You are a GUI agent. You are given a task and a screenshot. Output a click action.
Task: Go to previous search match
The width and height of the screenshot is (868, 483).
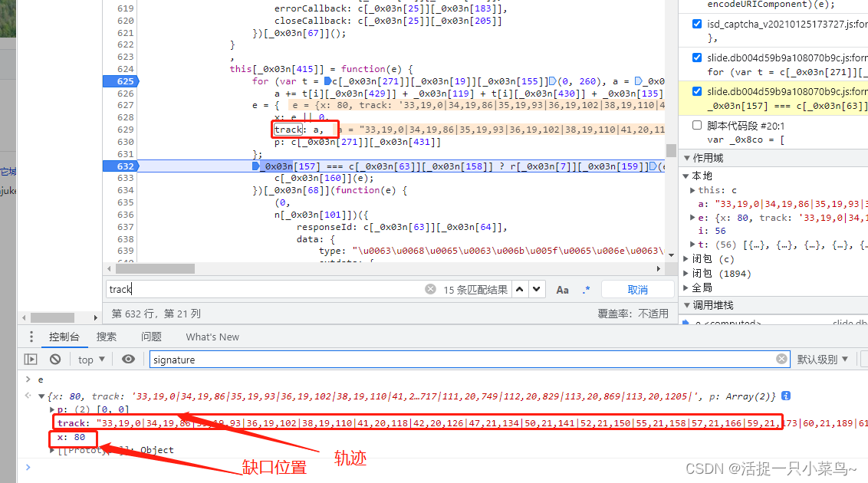[x=520, y=289]
